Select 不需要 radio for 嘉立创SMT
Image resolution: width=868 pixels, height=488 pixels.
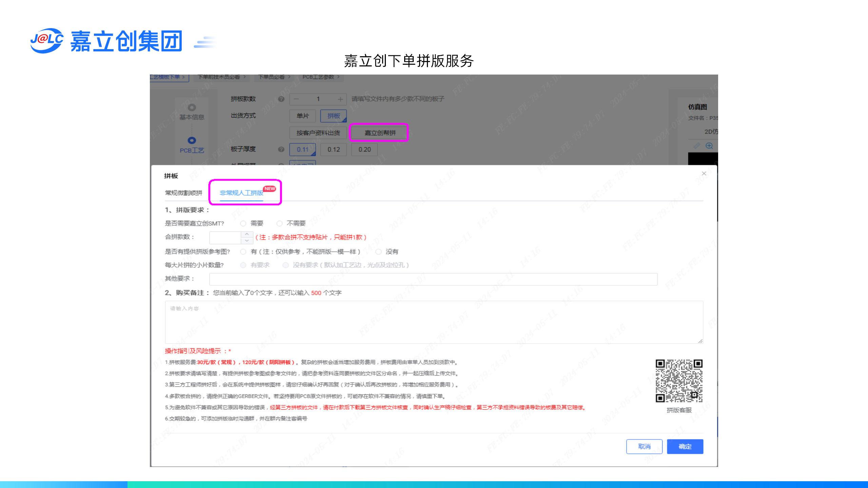(x=279, y=223)
